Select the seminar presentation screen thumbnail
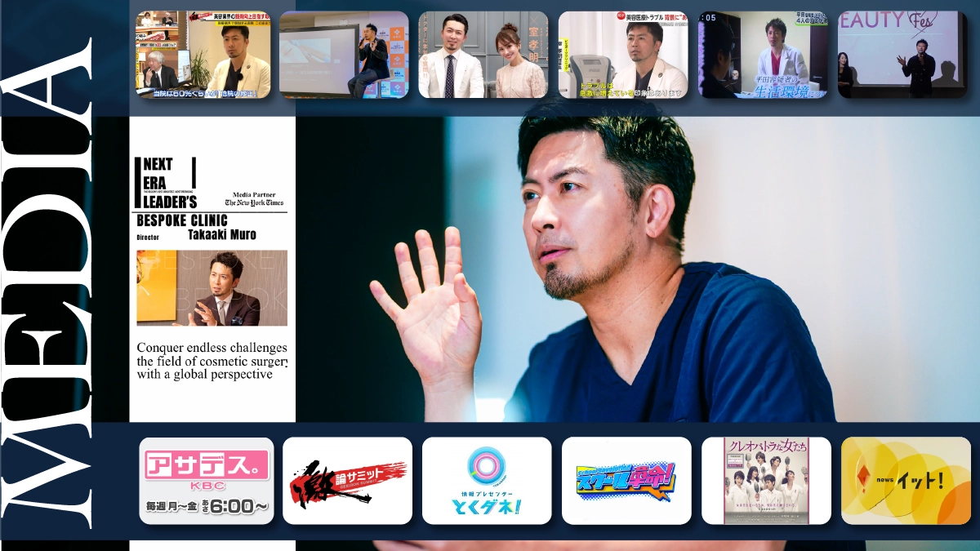This screenshot has height=551, width=980. (344, 55)
